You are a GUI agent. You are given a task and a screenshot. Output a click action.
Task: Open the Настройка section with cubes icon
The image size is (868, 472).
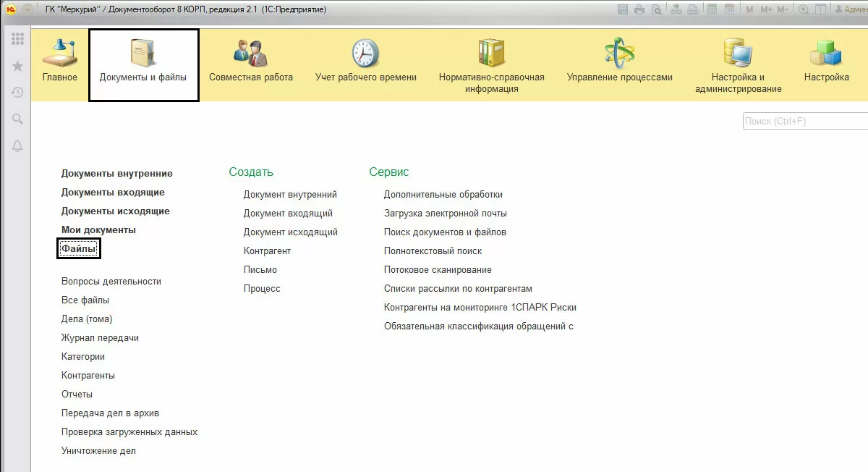tap(827, 62)
